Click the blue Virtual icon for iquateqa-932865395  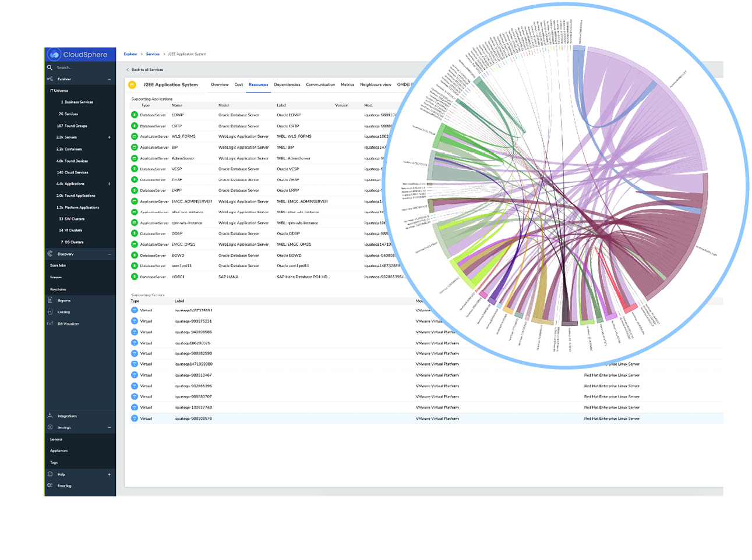point(135,386)
